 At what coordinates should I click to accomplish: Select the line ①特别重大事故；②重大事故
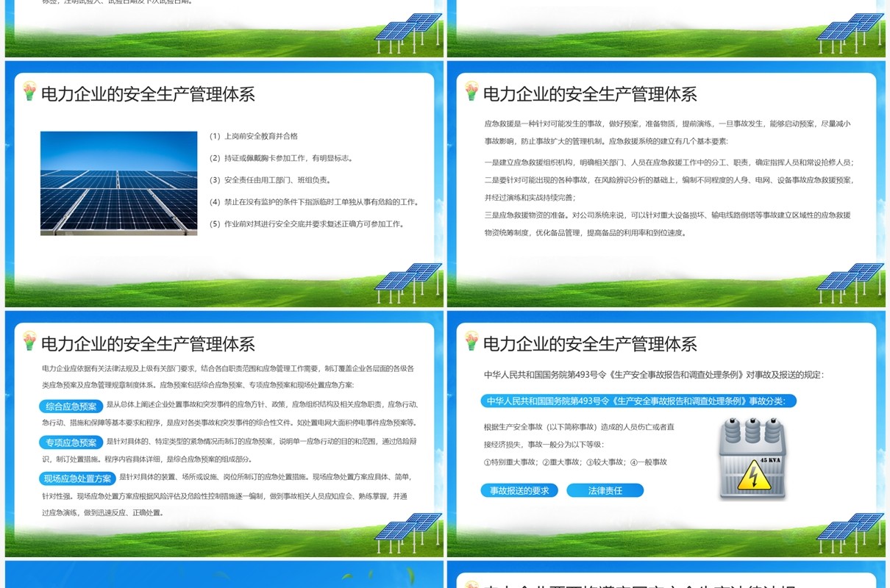click(575, 462)
